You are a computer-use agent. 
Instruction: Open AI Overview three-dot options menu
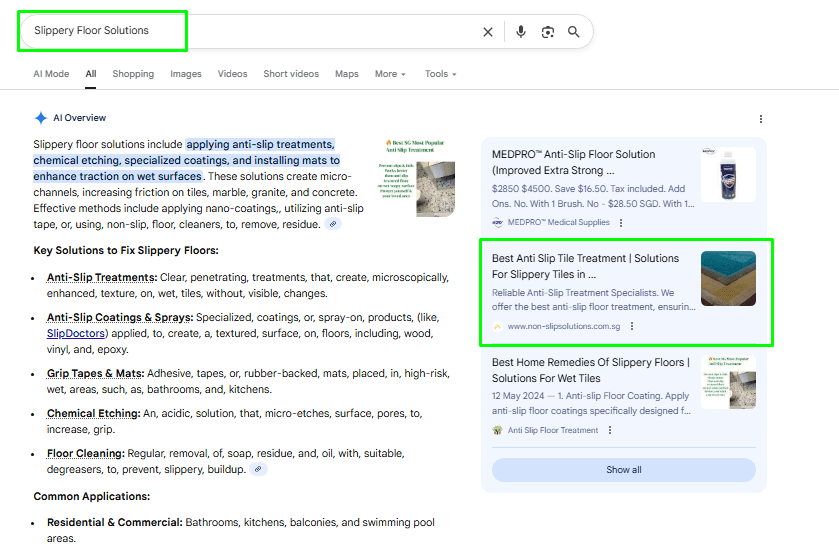tap(761, 119)
